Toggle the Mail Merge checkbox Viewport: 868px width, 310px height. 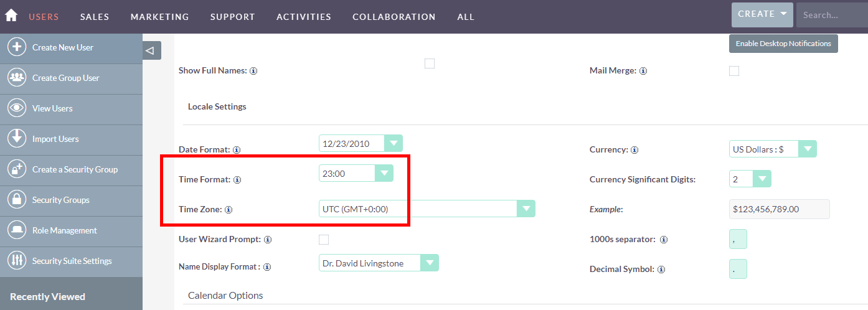(x=734, y=71)
